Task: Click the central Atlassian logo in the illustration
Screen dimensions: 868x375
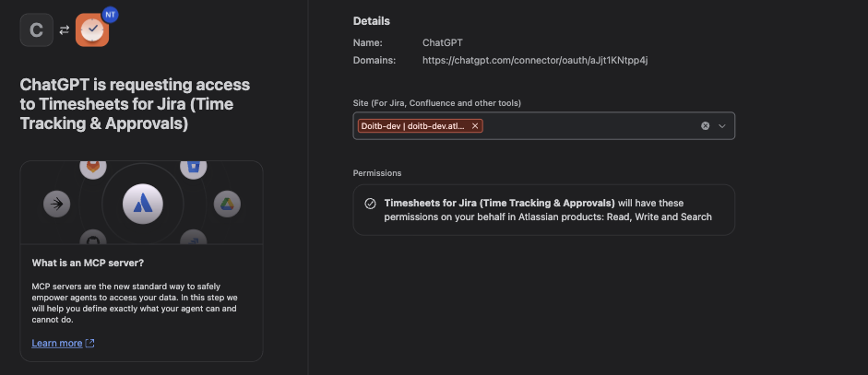Action: point(143,205)
